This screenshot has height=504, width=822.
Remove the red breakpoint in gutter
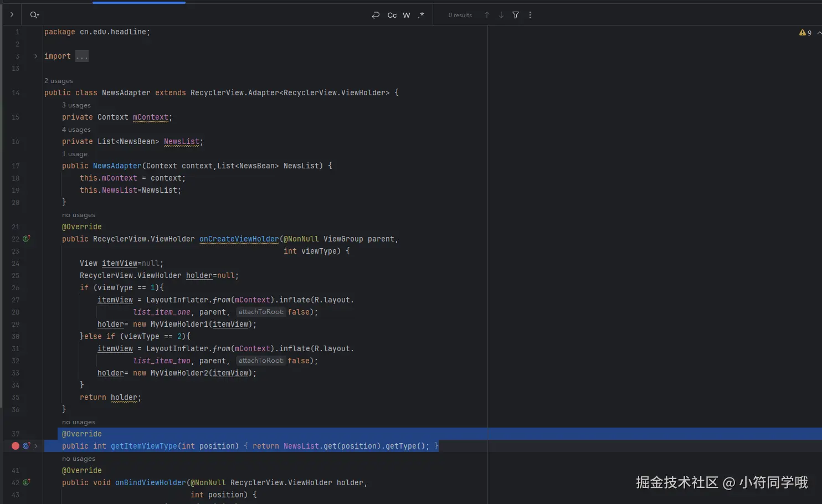click(16, 446)
